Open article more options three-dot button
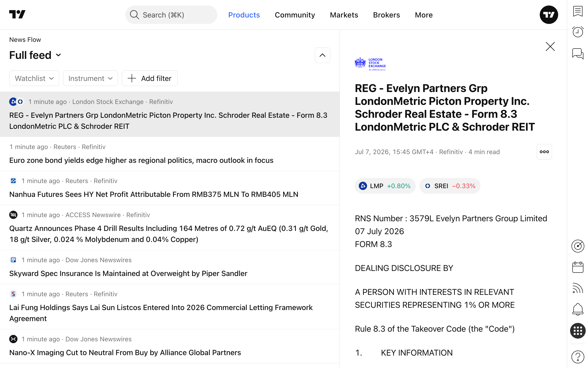This screenshot has width=588, height=368. [x=544, y=152]
